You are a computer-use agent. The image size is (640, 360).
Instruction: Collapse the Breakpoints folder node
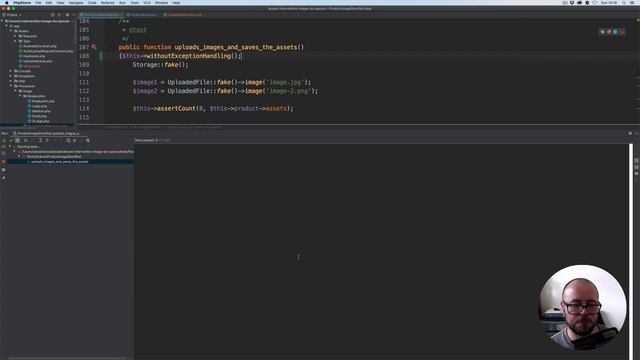20,96
